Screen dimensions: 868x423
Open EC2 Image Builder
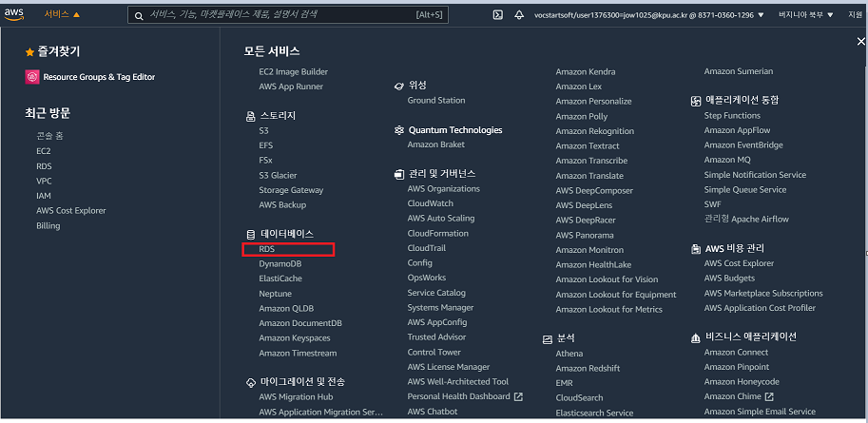coord(294,72)
